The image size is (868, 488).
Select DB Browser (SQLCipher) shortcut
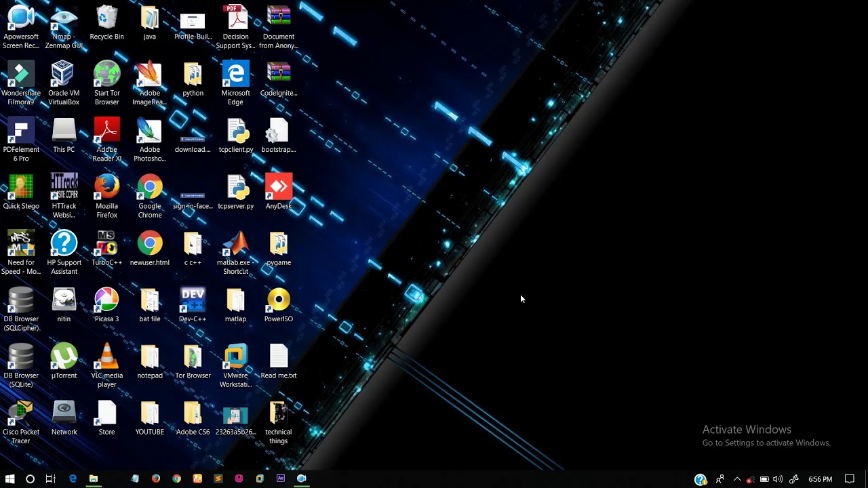click(21, 309)
